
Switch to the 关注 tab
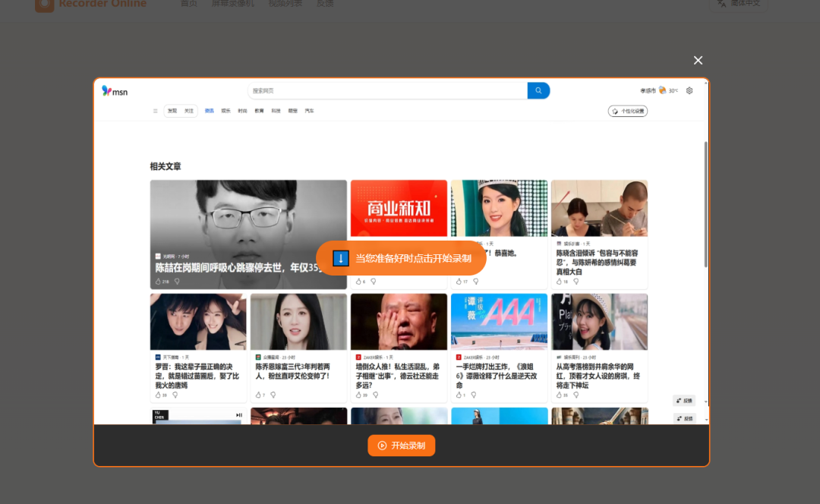click(x=189, y=111)
